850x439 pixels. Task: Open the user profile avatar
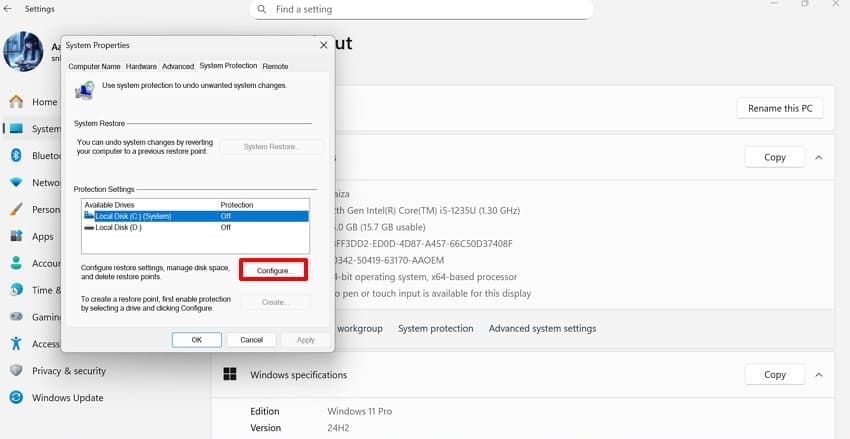coord(23,51)
